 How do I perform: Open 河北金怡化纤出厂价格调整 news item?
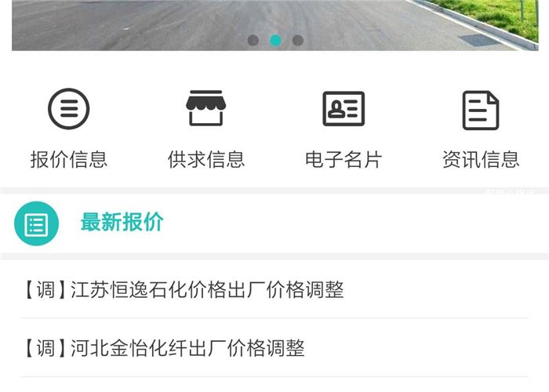click(x=274, y=348)
